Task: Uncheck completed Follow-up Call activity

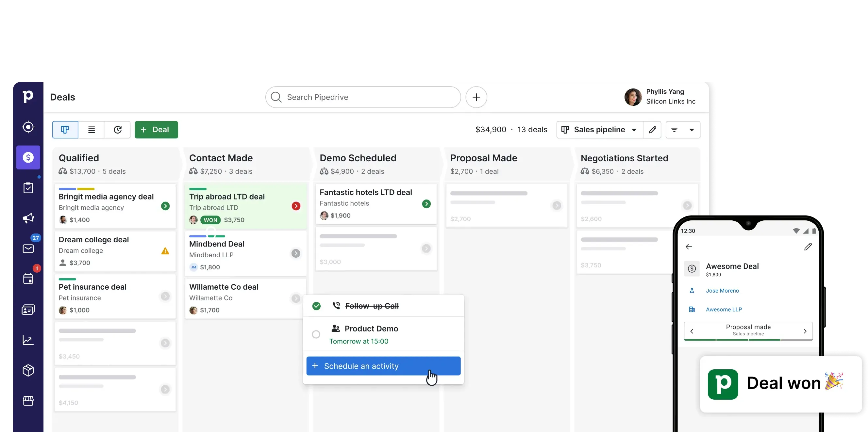Action: point(316,306)
